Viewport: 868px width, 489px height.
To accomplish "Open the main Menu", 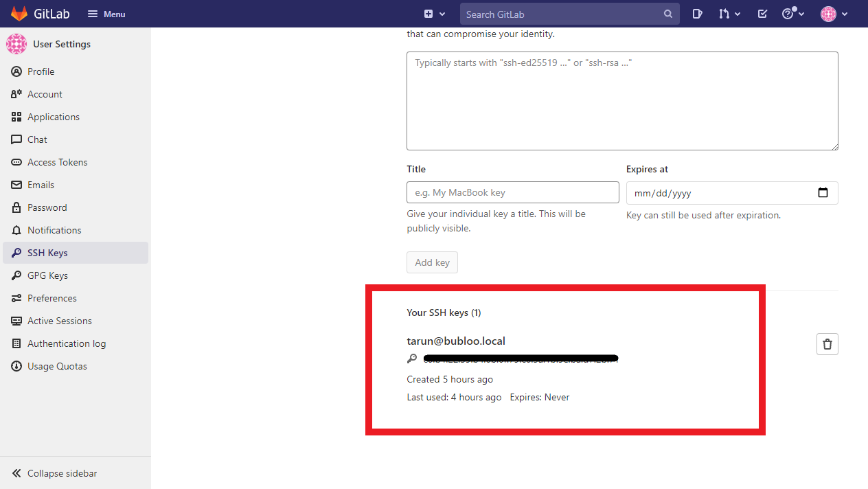I will click(106, 14).
